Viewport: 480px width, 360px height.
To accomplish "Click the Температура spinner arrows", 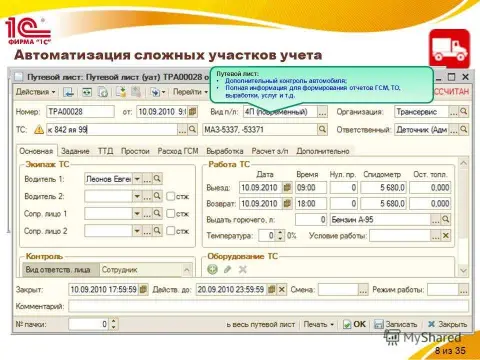I will [x=280, y=236].
